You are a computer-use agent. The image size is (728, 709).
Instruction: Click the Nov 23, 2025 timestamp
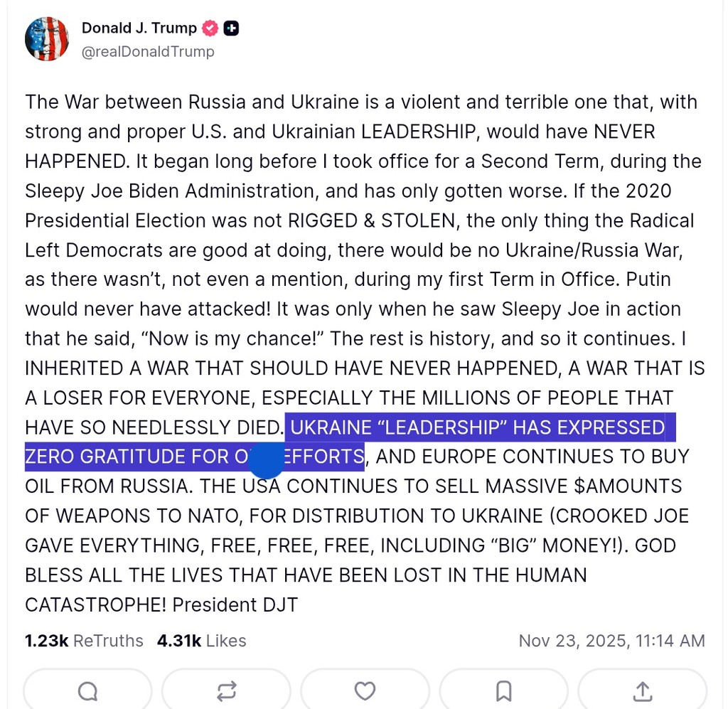pos(611,641)
